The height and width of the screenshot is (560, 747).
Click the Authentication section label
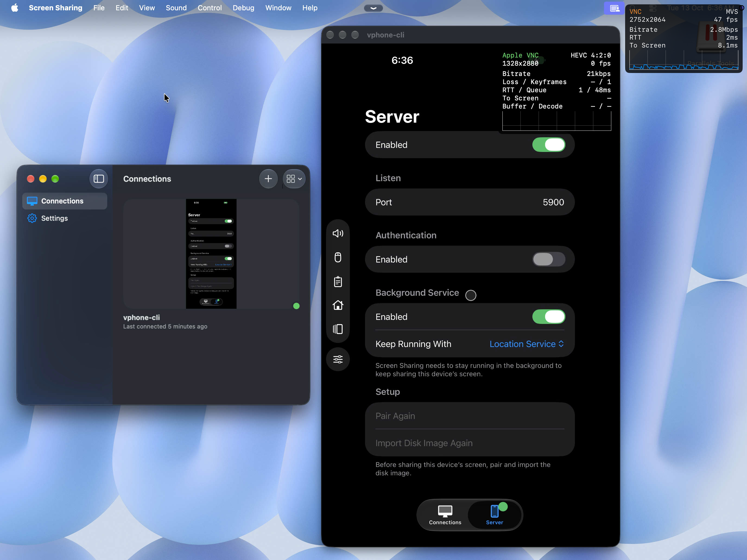coord(406,235)
